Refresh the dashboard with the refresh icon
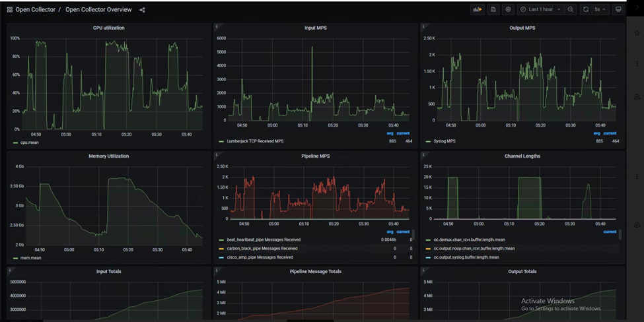The image size is (644, 322). (x=585, y=10)
